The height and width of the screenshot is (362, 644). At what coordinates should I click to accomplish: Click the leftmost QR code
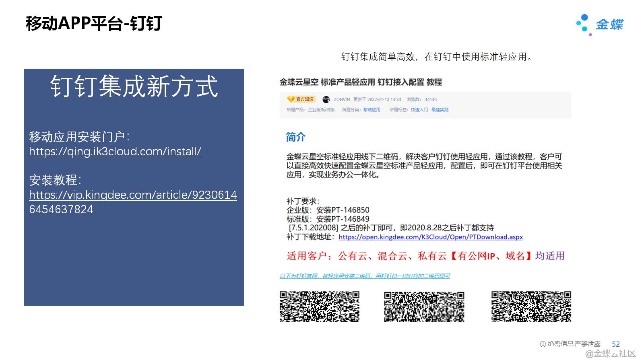click(x=319, y=306)
